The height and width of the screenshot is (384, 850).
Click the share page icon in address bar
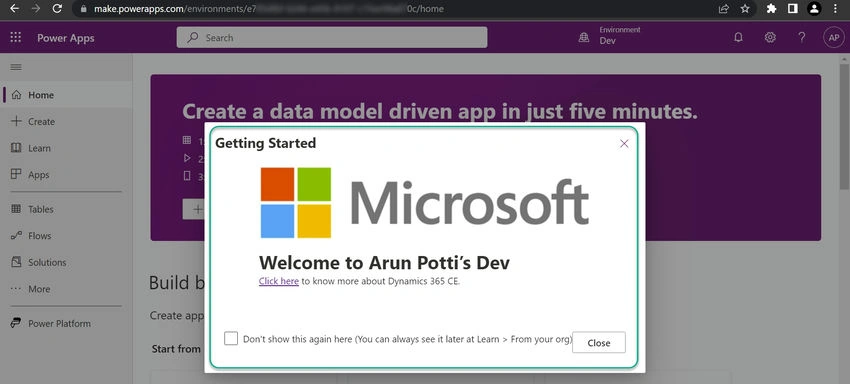[x=724, y=9]
